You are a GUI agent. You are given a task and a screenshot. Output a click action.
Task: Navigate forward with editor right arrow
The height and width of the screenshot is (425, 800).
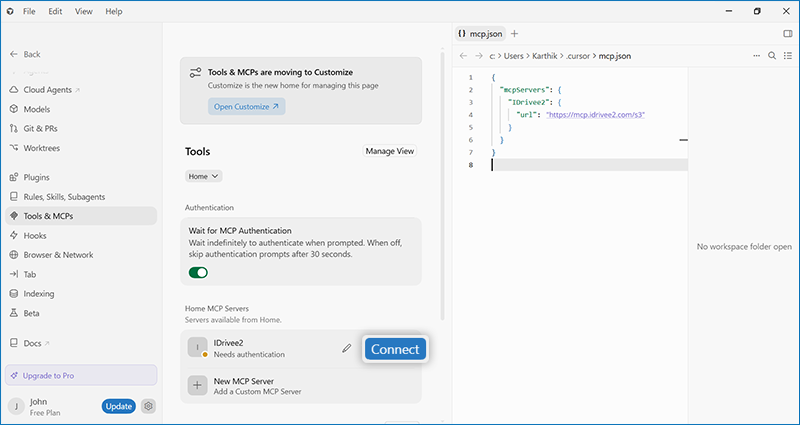pyautogui.click(x=479, y=56)
